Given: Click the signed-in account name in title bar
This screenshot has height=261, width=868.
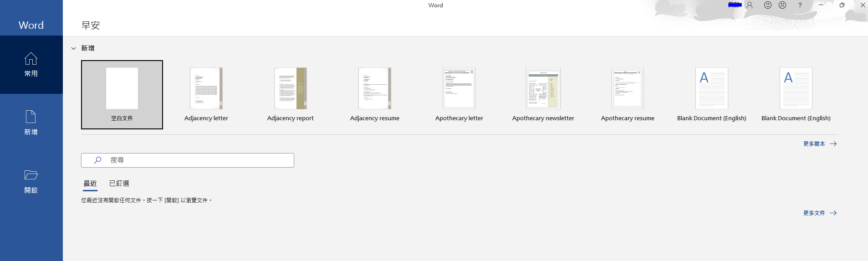Looking at the screenshot, I should click(735, 5).
